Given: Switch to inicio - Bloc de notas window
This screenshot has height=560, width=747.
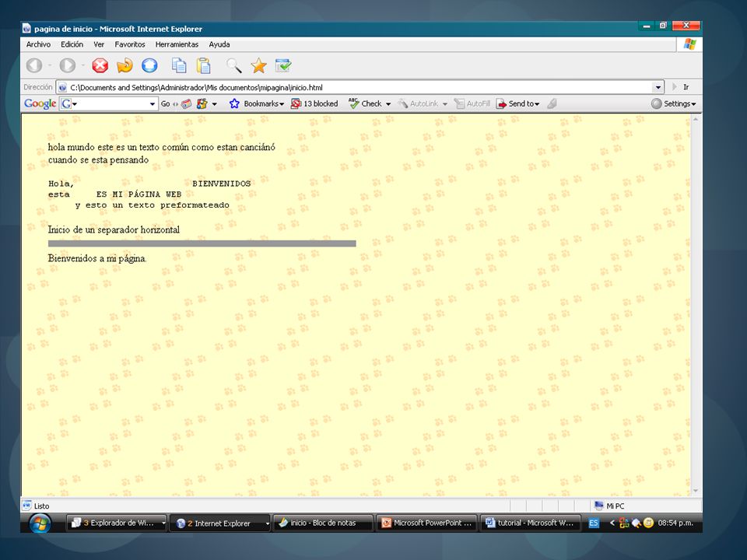Looking at the screenshot, I should (x=324, y=523).
